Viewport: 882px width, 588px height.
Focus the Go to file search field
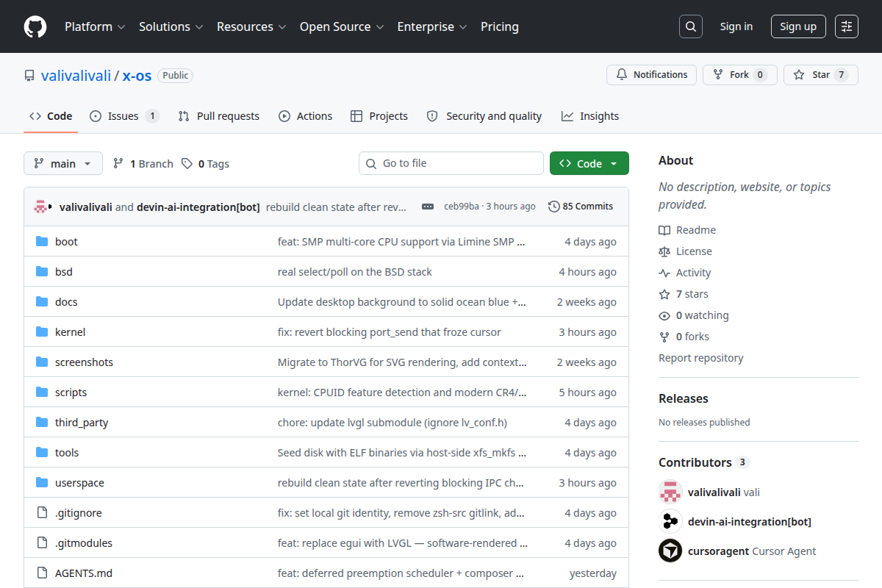click(x=451, y=163)
